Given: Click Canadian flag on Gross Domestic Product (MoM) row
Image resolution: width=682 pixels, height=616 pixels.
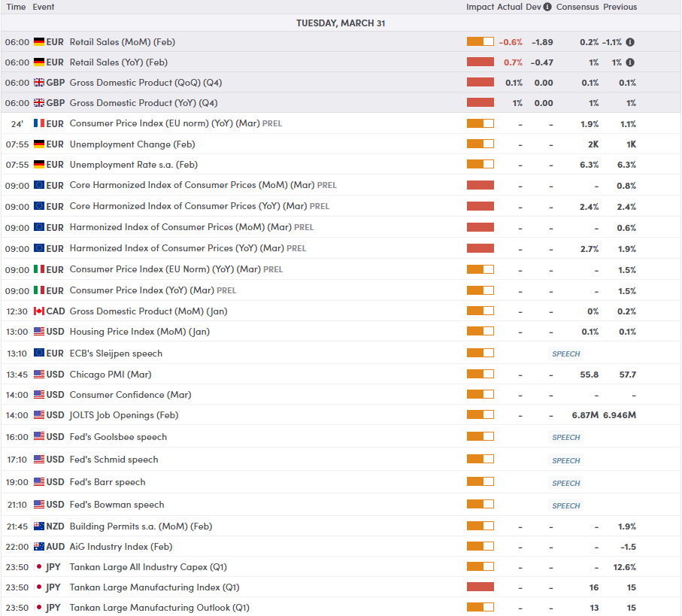Looking at the screenshot, I should [x=39, y=311].
